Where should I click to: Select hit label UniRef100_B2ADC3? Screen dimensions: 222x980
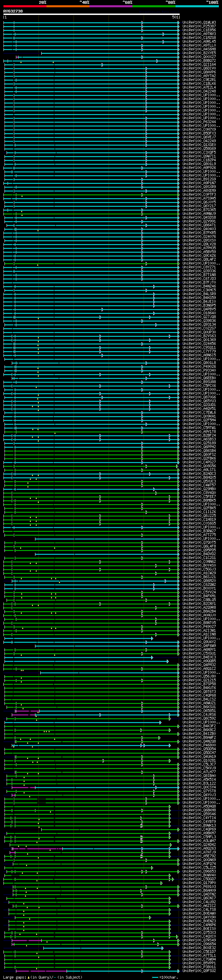199,473
